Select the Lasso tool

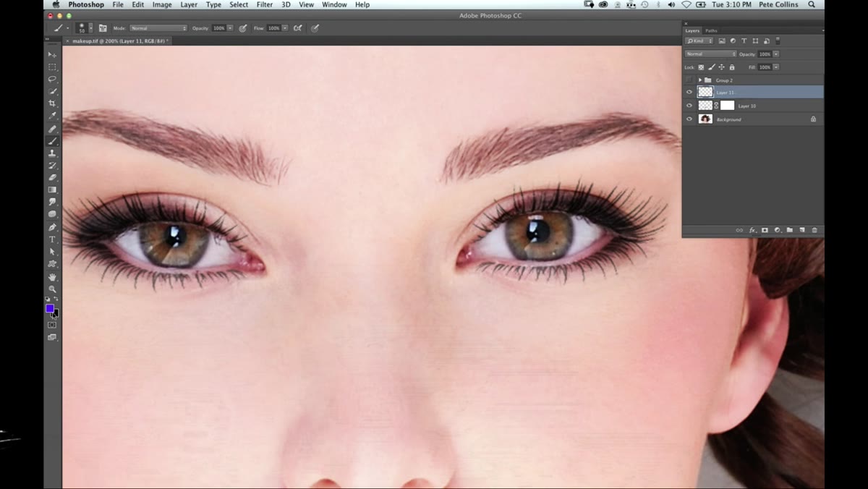point(52,79)
